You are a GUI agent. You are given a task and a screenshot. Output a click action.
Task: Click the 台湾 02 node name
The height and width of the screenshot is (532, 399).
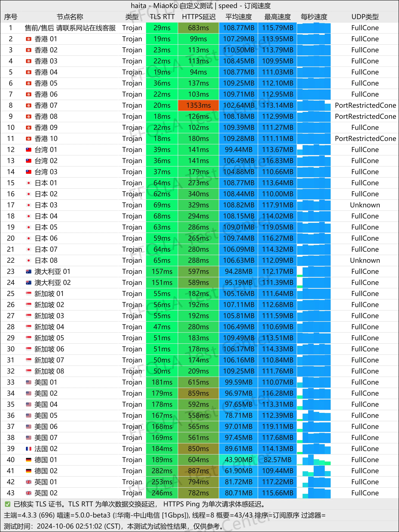(x=46, y=161)
